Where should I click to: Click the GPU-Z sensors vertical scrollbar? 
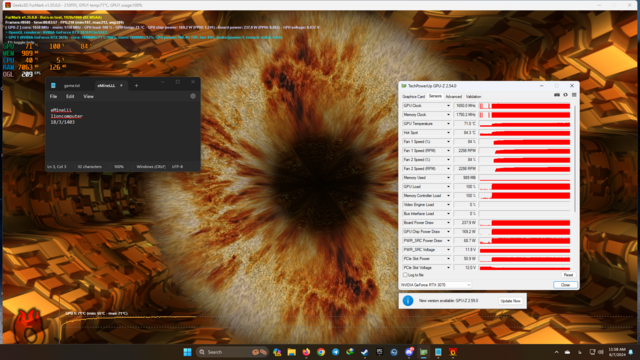pyautogui.click(x=575, y=158)
